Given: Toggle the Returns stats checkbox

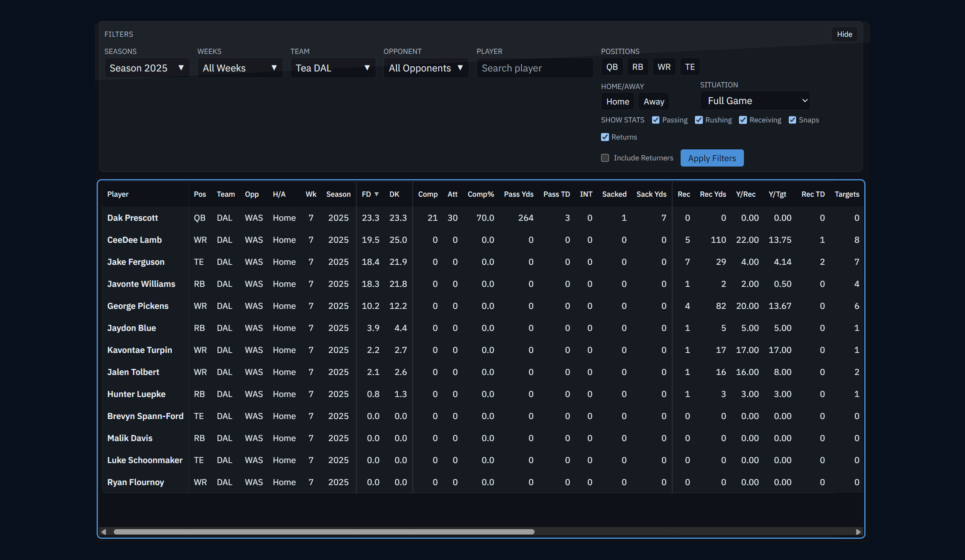Looking at the screenshot, I should (605, 137).
